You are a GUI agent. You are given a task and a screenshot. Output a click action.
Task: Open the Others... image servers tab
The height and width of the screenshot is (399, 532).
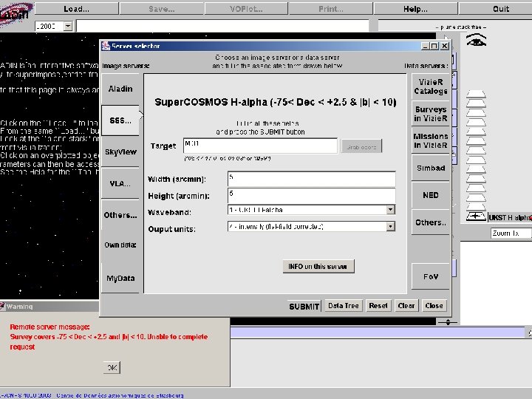[x=120, y=215]
